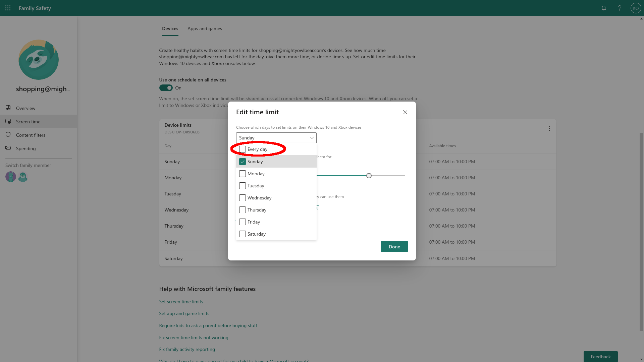Switch to purple avatar family member
Image resolution: width=644 pixels, height=362 pixels.
pyautogui.click(x=11, y=177)
